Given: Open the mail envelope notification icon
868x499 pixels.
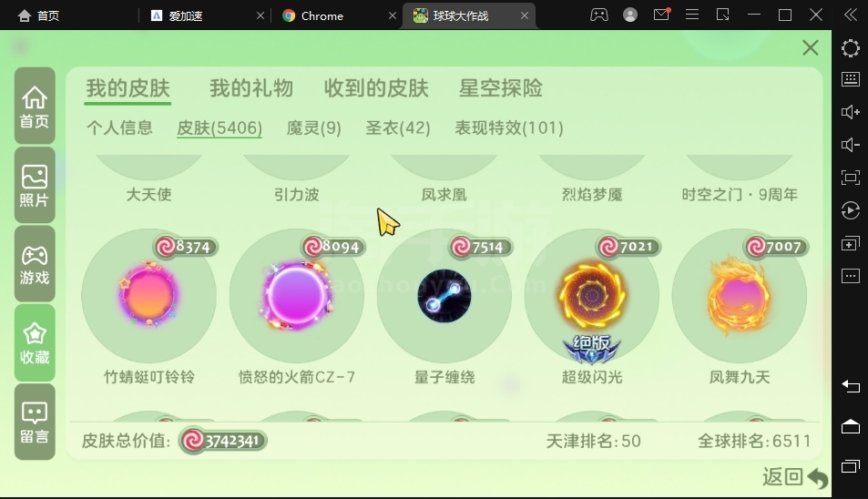Looking at the screenshot, I should tap(661, 15).
